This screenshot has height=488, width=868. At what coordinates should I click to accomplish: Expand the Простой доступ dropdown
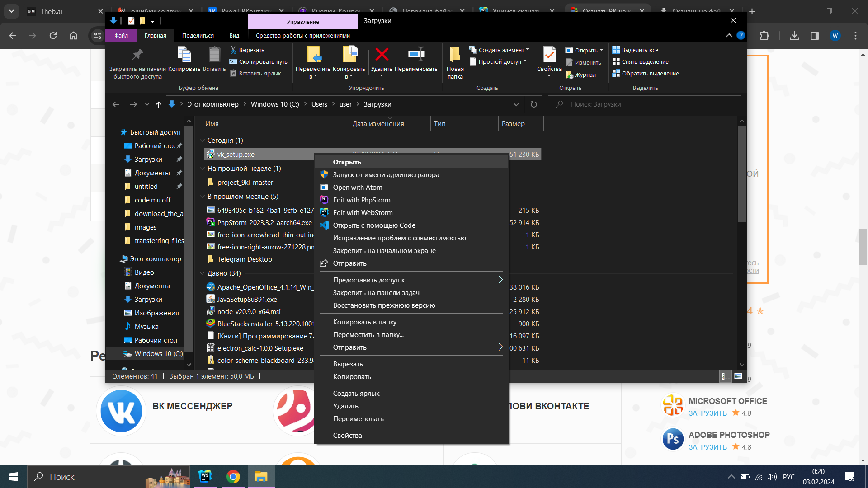[x=525, y=61]
